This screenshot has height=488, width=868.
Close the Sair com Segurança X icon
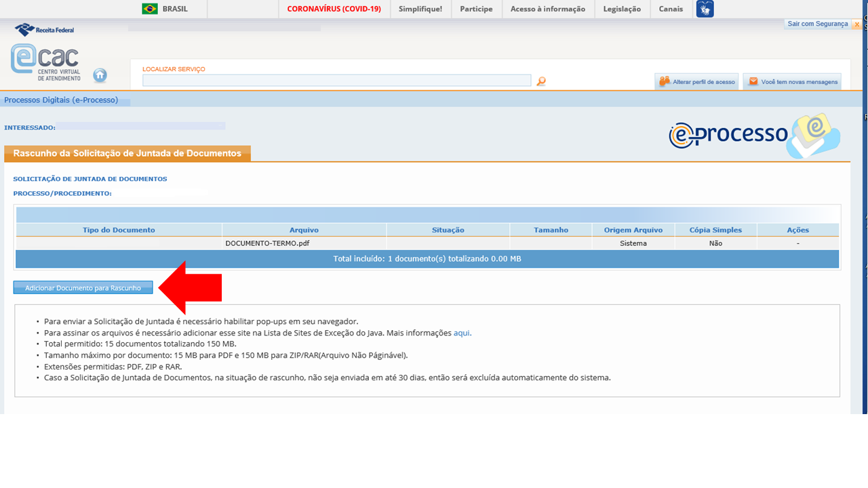[x=857, y=24]
